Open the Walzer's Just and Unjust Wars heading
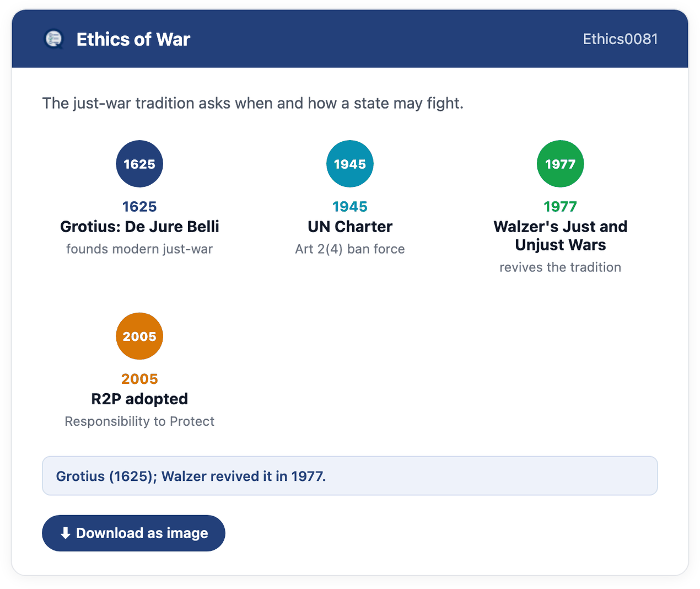The image size is (700, 589). click(561, 235)
